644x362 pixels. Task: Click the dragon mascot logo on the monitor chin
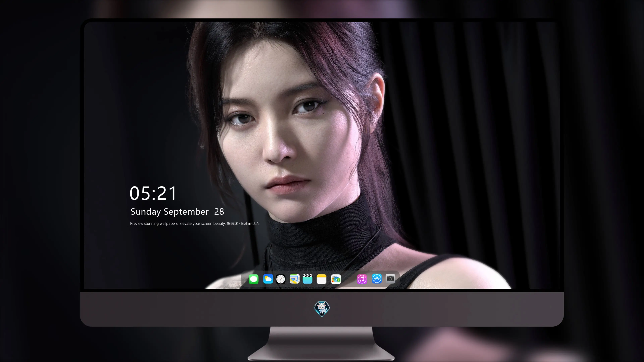tap(322, 309)
